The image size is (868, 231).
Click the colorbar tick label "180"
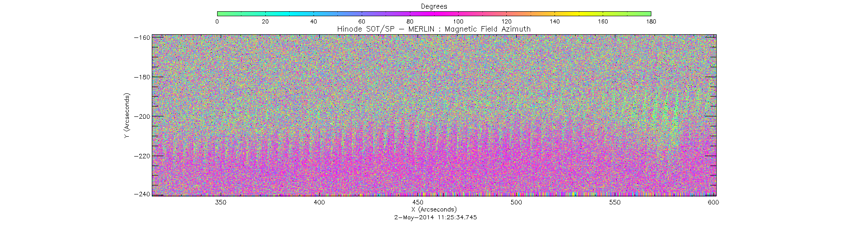[x=651, y=22]
